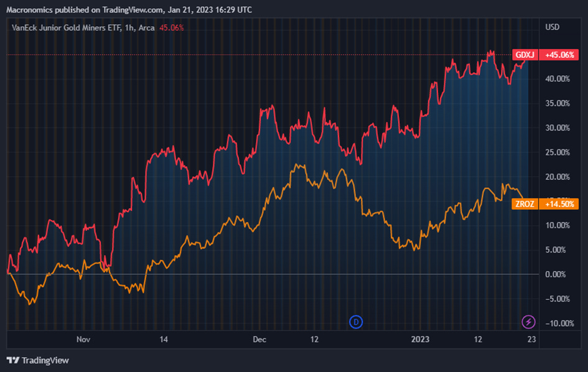Click the Nov date label
This screenshot has height=372, width=588.
pos(83,340)
